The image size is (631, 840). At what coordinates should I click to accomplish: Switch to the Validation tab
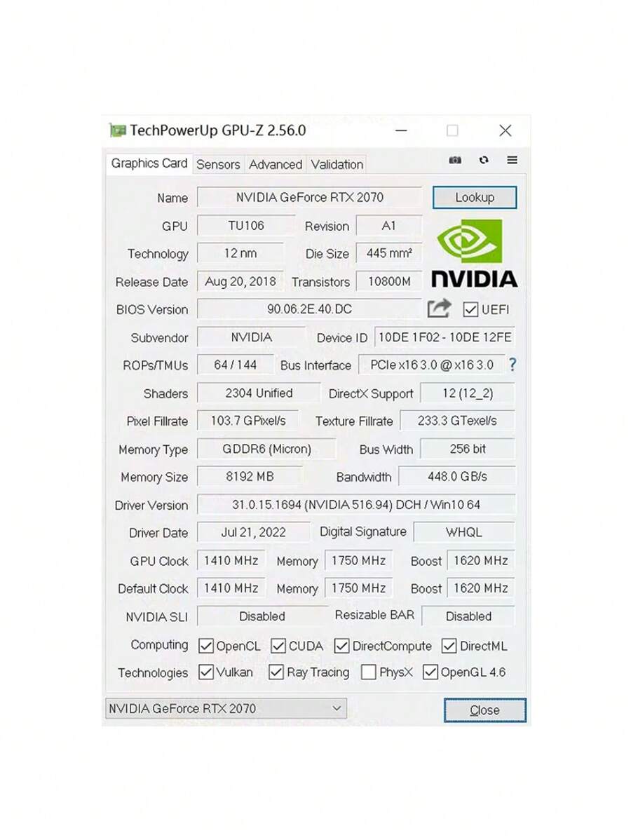337,164
